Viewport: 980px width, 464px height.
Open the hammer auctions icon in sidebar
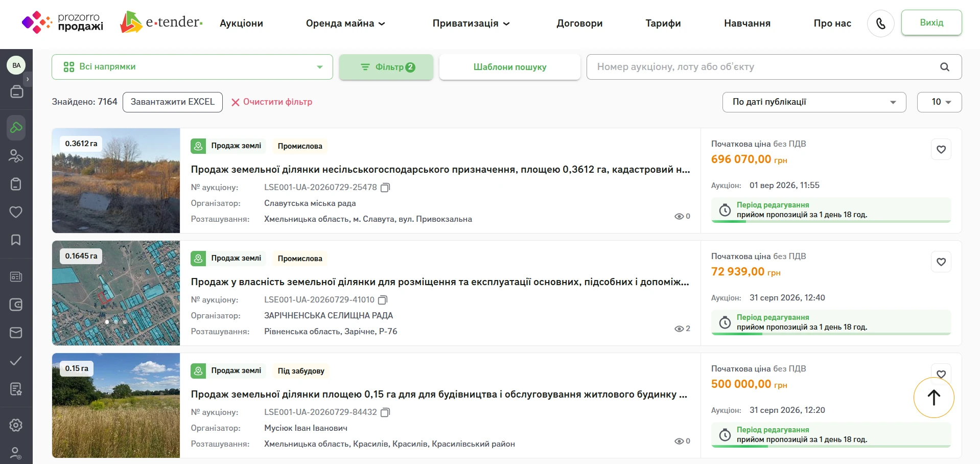[16, 127]
